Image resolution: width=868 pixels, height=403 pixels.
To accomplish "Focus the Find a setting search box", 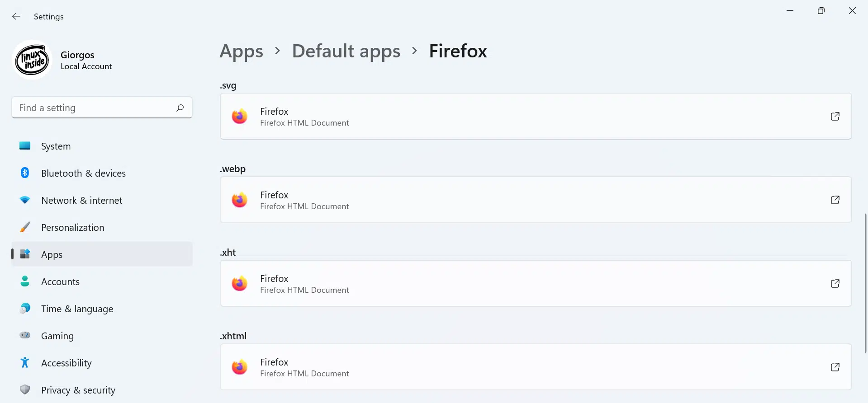I will (102, 108).
